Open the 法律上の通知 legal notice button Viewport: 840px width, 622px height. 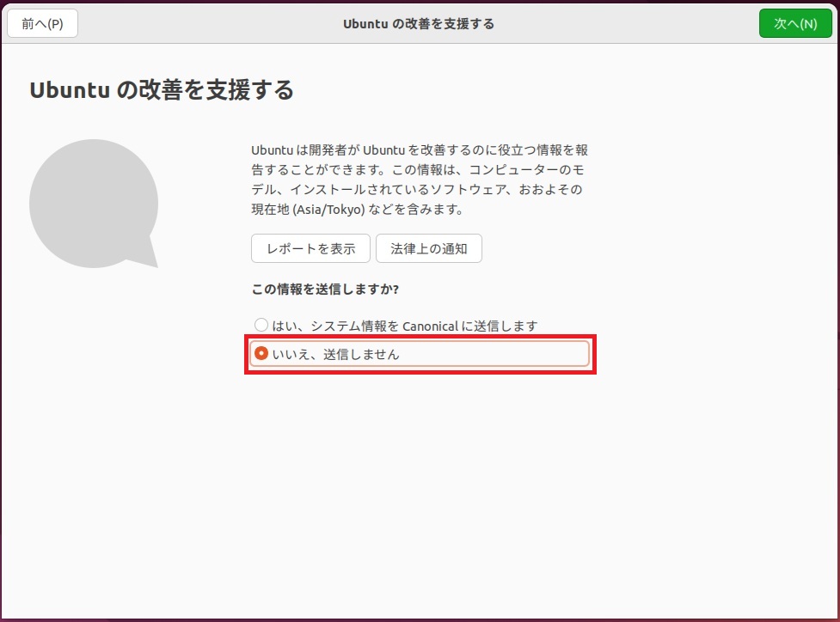(428, 248)
